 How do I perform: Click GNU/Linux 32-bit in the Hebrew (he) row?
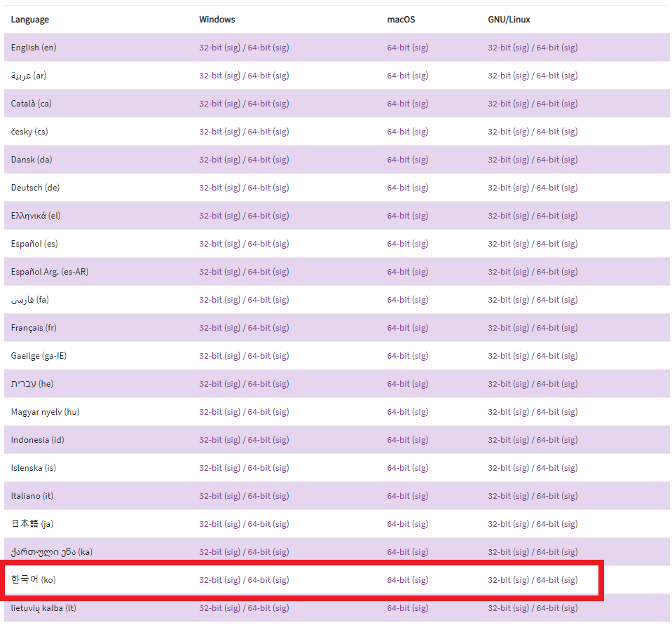pos(500,384)
